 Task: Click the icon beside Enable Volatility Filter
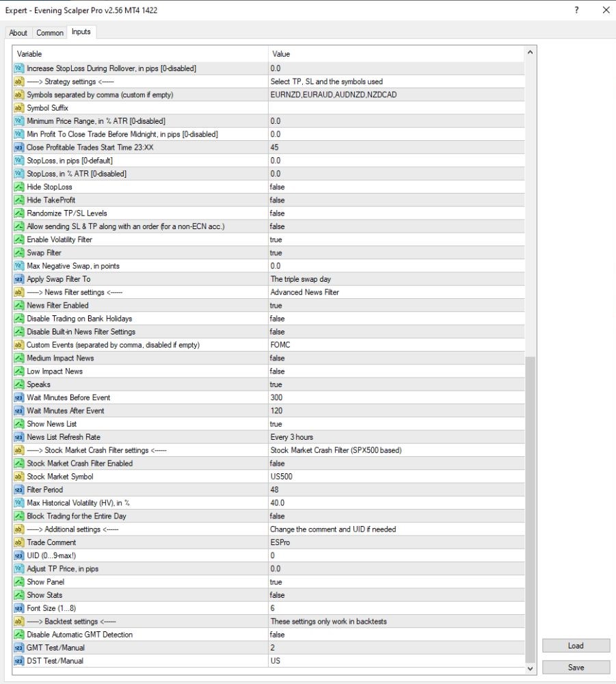point(18,239)
